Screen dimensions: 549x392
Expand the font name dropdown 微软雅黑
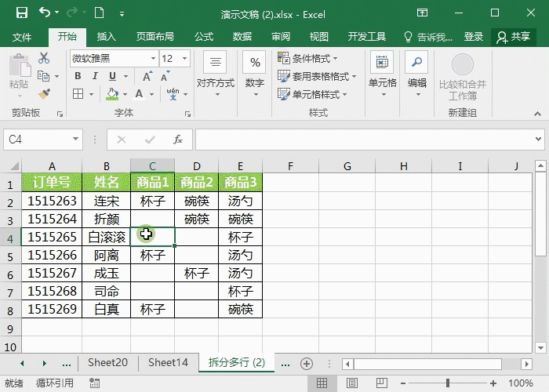point(153,59)
